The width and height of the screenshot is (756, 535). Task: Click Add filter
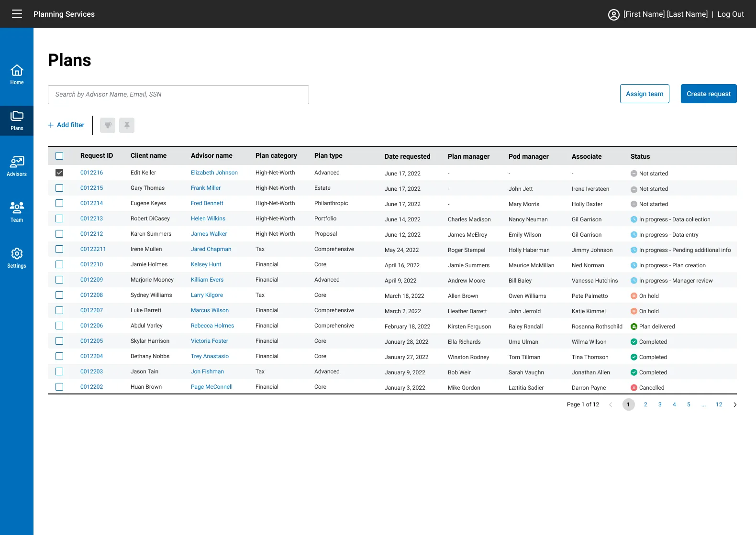66,125
